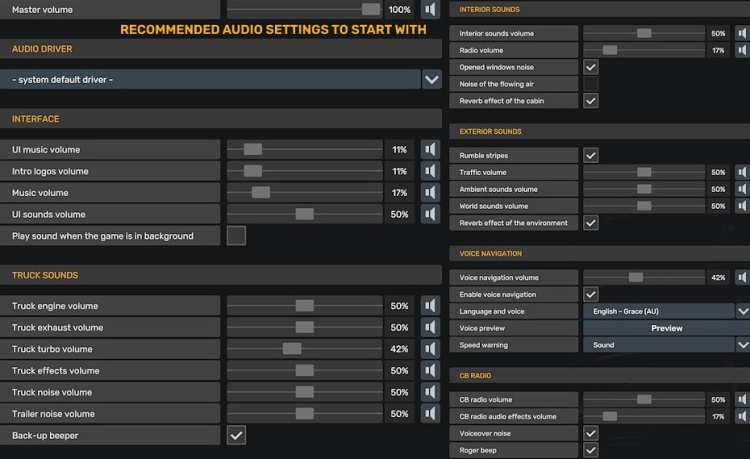Screen dimensions: 750x459
Task: Expand the Speed warning dropdown arrow
Action: click(742, 344)
